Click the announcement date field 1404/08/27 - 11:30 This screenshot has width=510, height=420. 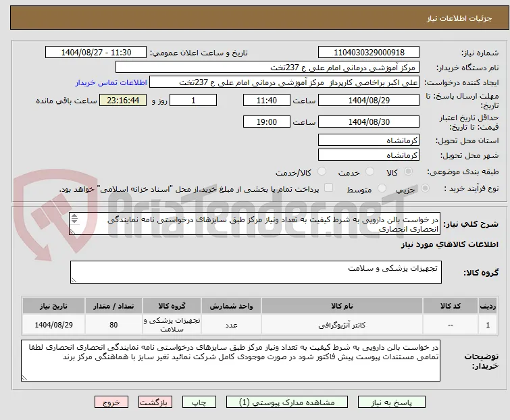[96, 53]
